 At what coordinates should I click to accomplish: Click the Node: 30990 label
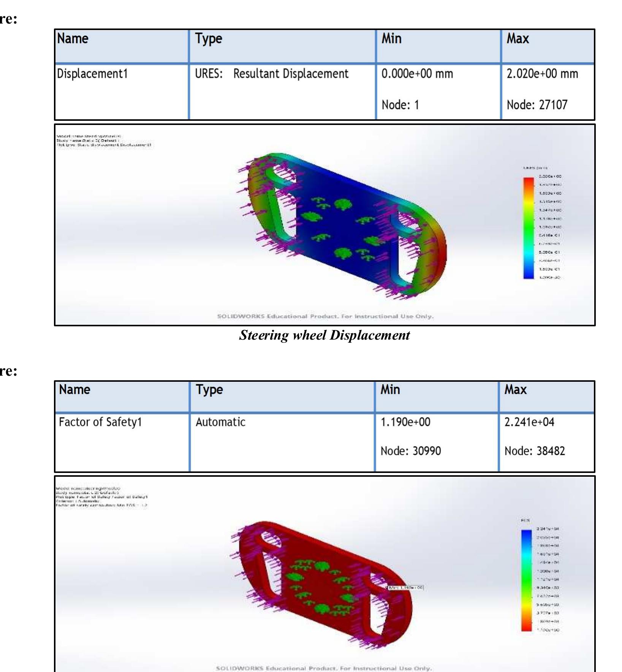[x=410, y=451]
